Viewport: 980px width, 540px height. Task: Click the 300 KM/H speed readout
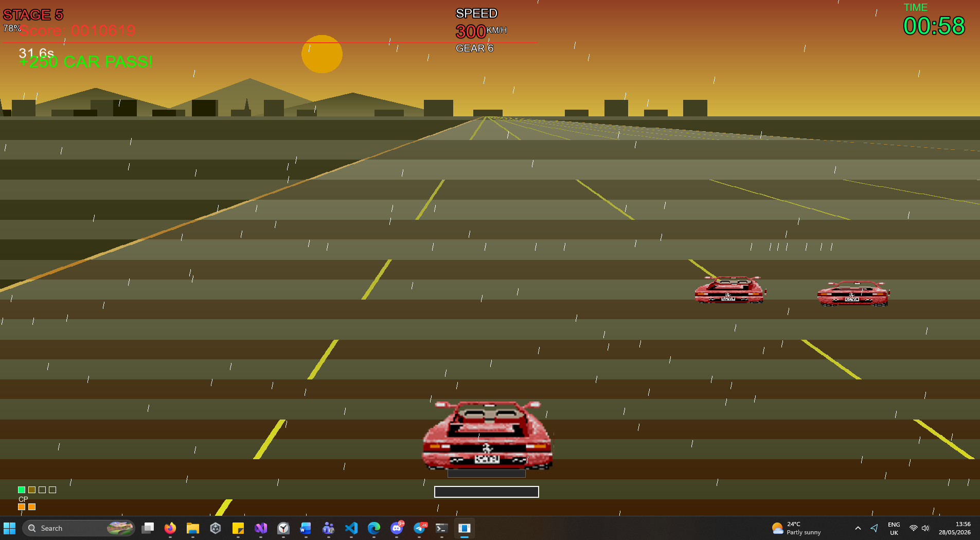coord(482,31)
